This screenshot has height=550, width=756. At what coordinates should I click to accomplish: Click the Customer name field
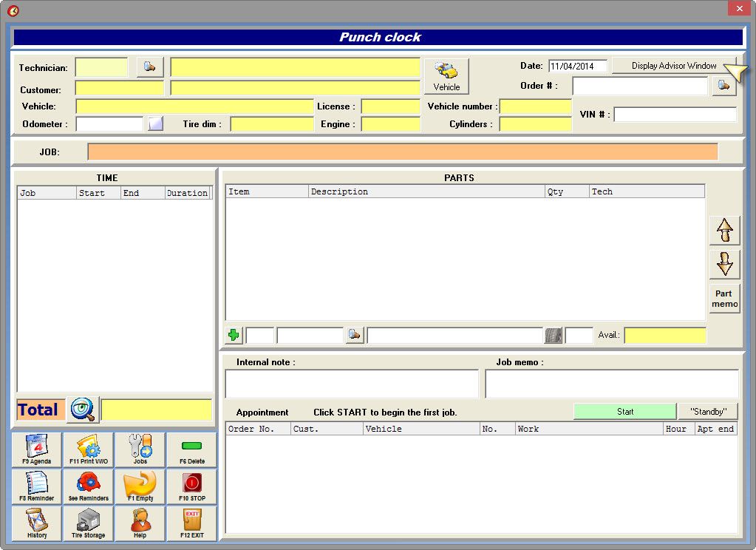(x=296, y=88)
